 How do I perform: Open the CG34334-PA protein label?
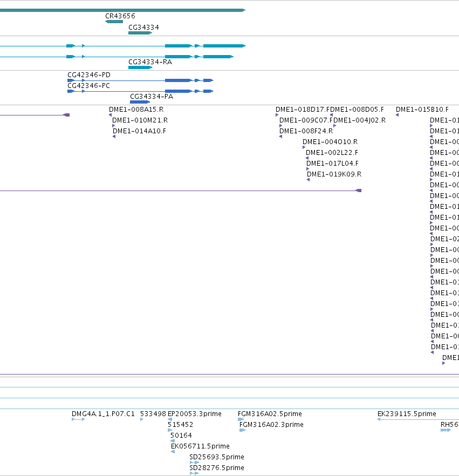coord(152,97)
